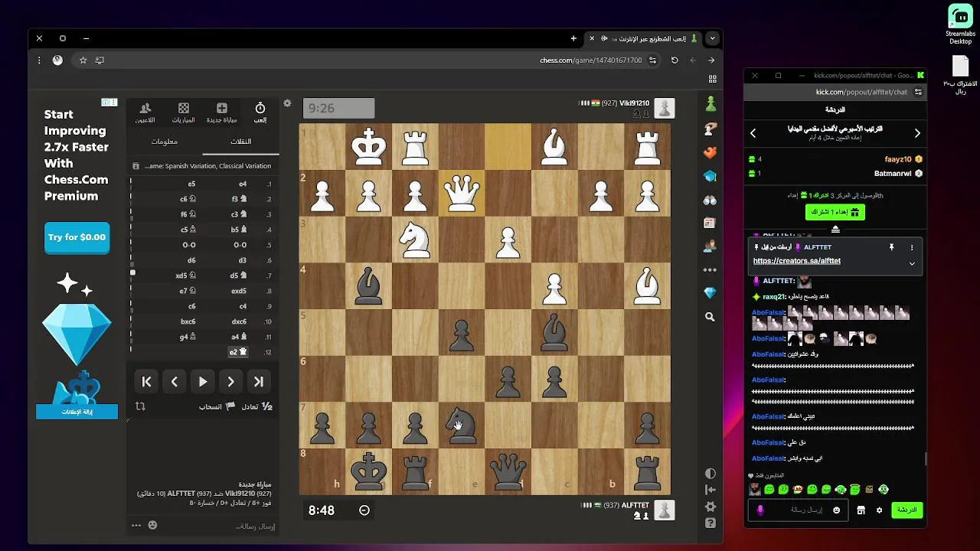This screenshot has height=551, width=980.
Task: Open the browser tab list dropdown chevron
Action: point(713,38)
